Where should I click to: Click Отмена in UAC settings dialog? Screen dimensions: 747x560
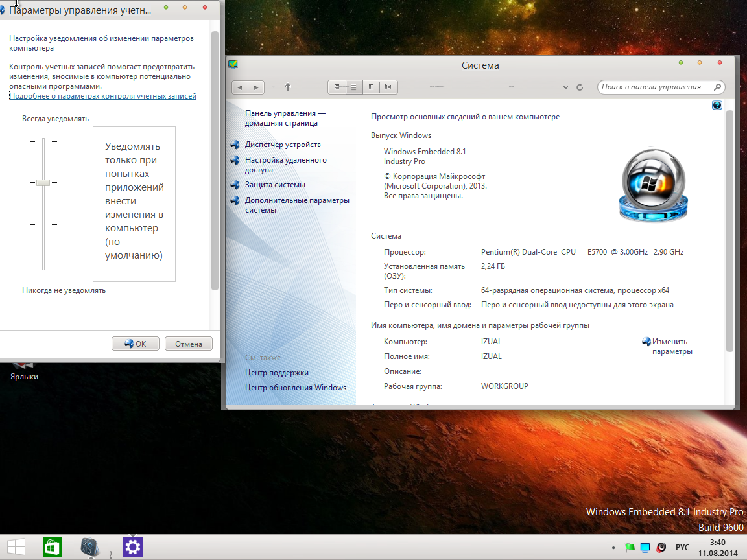[x=189, y=344]
